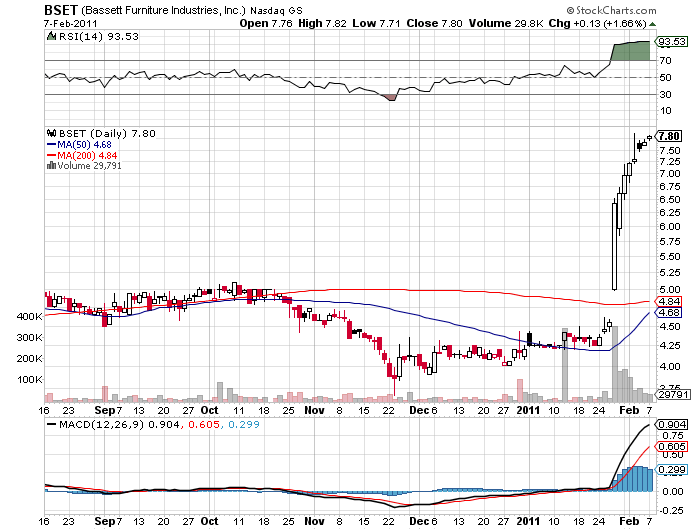Image resolution: width=700 pixels, height=530 pixels.
Task: Click the 29791 volume tag on the right axis
Action: [673, 394]
